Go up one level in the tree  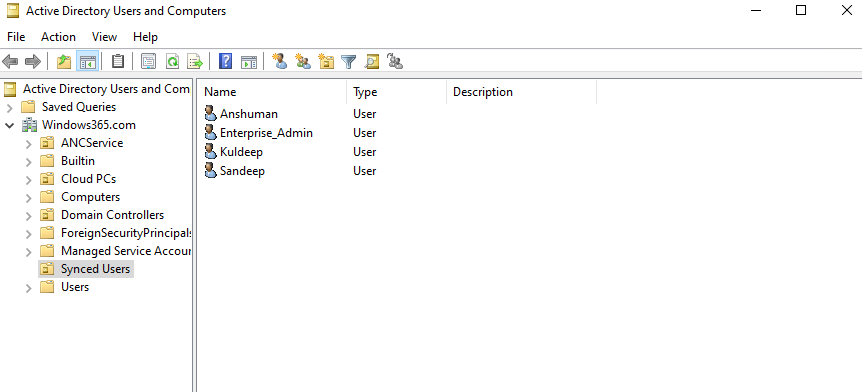pos(64,62)
